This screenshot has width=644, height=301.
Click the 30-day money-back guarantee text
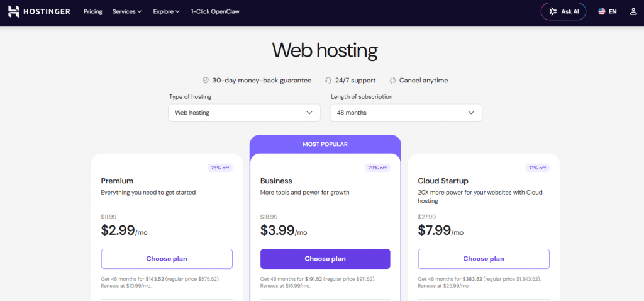coord(262,81)
